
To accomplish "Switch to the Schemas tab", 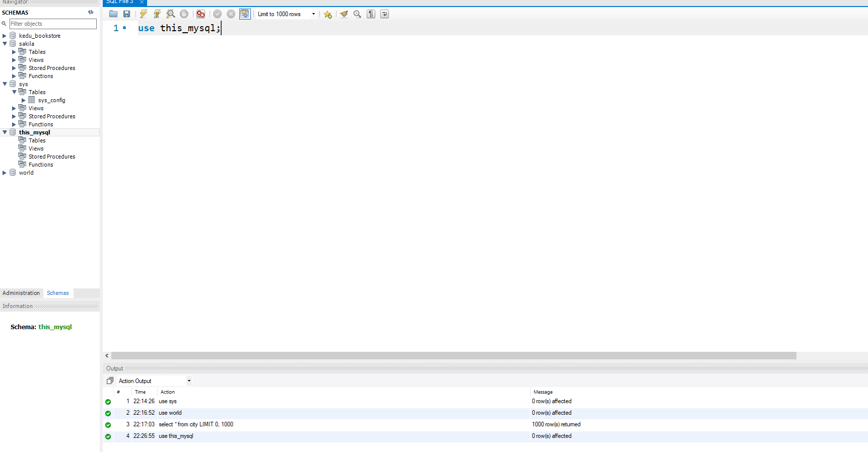I will 58,293.
